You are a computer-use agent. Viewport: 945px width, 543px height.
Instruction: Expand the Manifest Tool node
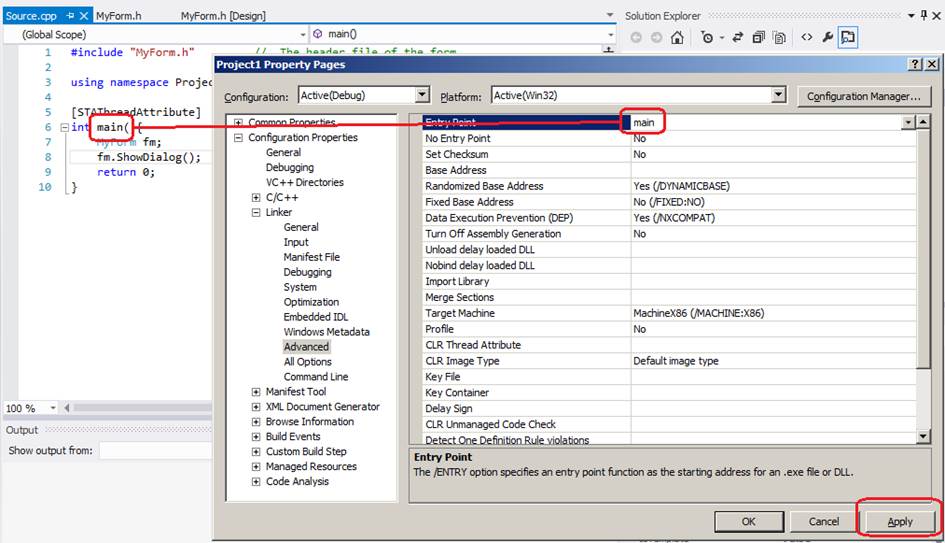click(x=257, y=392)
